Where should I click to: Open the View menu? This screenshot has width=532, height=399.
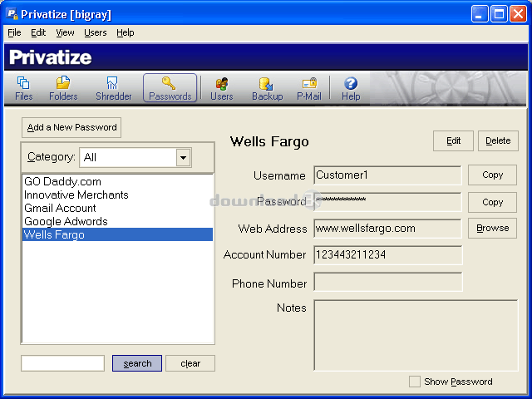[65, 32]
